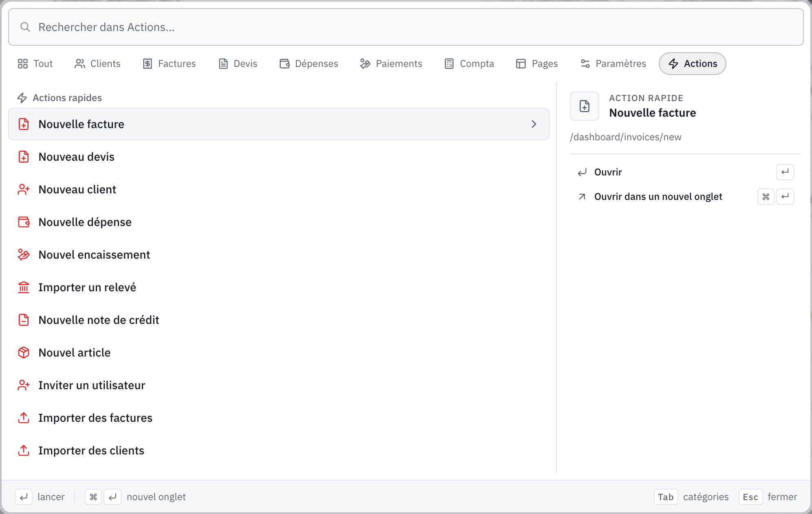Viewport: 812px width, 514px height.
Task: Select the Dépenses tab
Action: 309,64
